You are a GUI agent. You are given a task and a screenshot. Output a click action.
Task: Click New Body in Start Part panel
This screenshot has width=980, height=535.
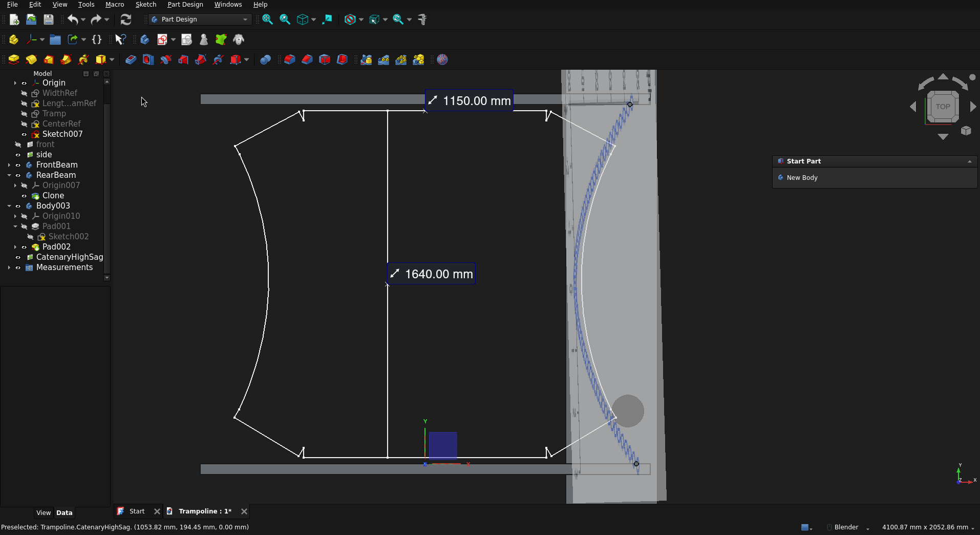pyautogui.click(x=802, y=178)
